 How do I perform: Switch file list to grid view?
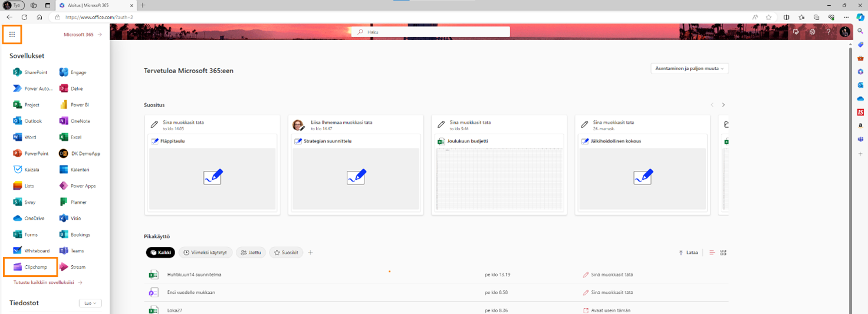coord(724,253)
